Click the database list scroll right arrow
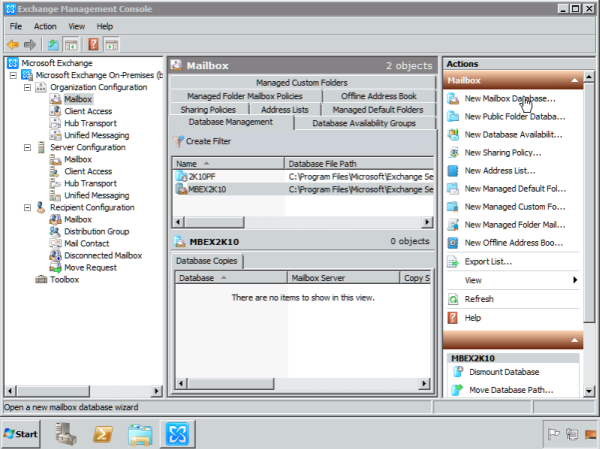 pos(427,222)
